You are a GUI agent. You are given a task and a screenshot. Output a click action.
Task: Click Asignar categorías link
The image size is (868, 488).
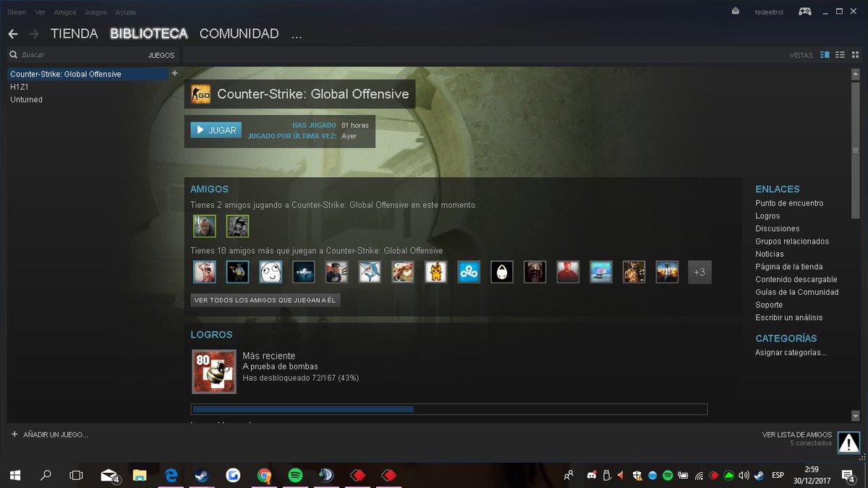pos(791,353)
